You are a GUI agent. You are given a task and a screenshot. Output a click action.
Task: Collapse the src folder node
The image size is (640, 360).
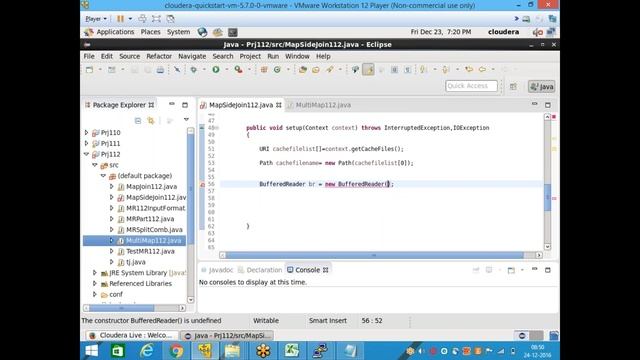click(95, 165)
